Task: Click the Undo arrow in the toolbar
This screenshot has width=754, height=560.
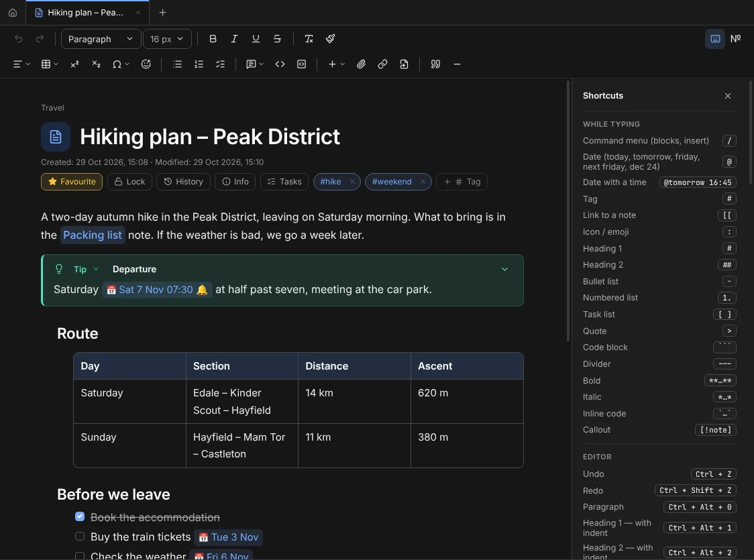Action: pyautogui.click(x=18, y=39)
